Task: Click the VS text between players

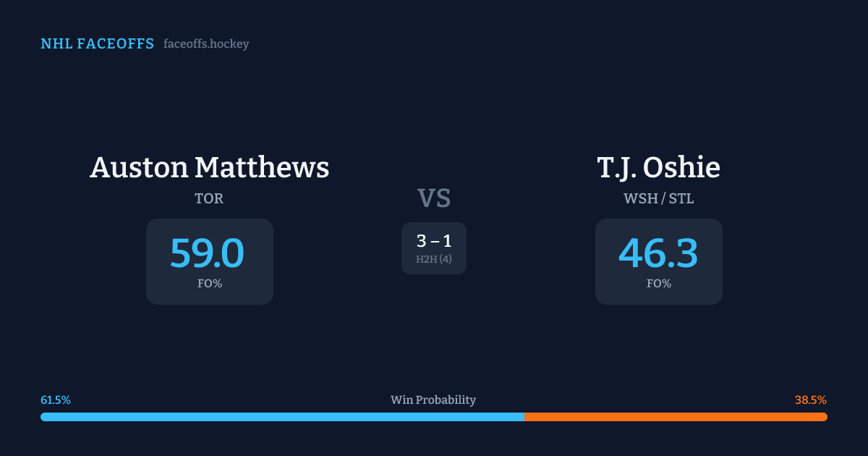Action: click(x=434, y=198)
